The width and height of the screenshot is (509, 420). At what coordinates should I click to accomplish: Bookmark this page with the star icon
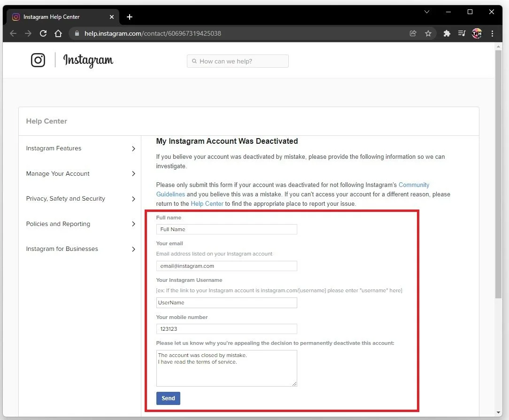[x=428, y=33]
